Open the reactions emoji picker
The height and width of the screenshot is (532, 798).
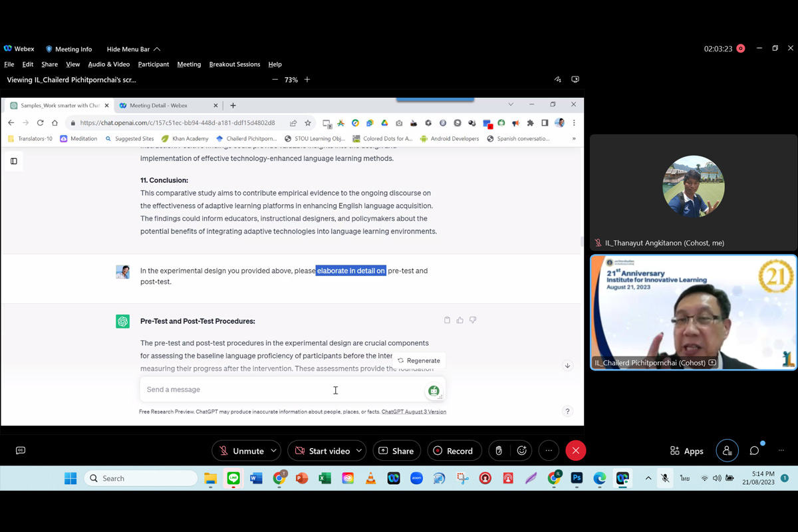522,451
